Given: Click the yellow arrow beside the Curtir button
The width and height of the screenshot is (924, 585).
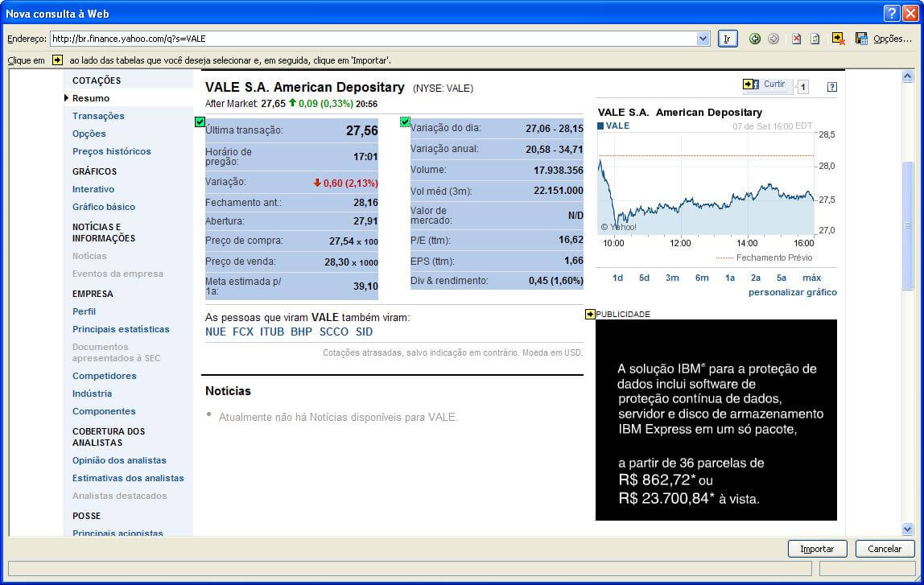Looking at the screenshot, I should tap(747, 84).
